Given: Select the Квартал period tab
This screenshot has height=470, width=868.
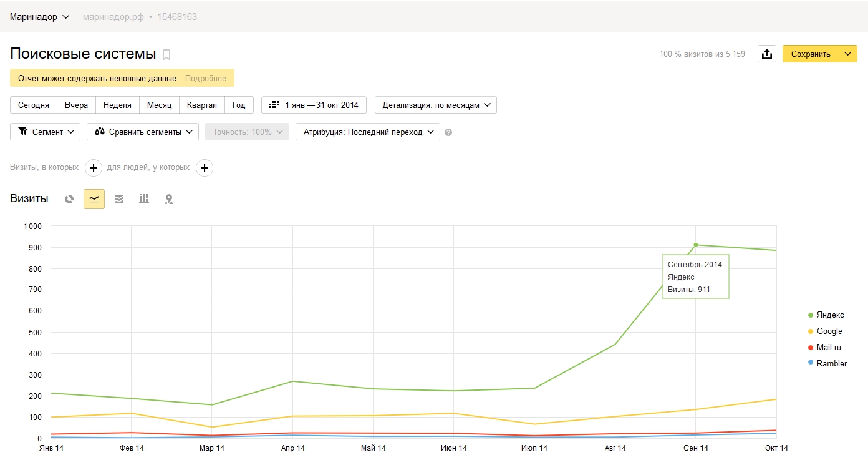Looking at the screenshot, I should (202, 105).
